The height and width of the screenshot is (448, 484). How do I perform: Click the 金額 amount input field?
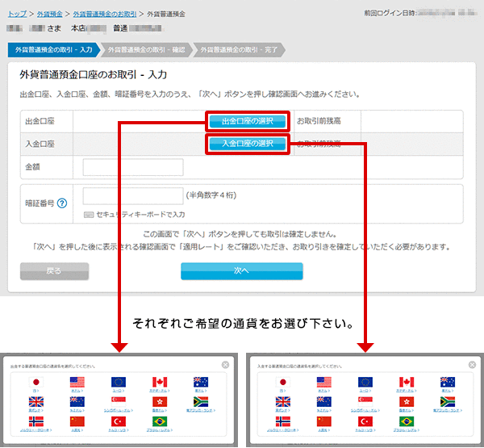[x=133, y=167]
